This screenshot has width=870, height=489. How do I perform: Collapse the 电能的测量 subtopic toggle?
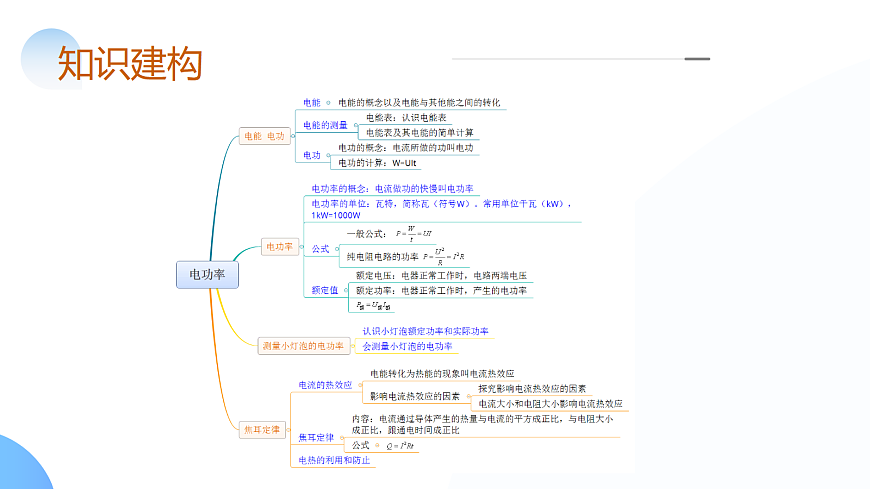[x=357, y=125]
